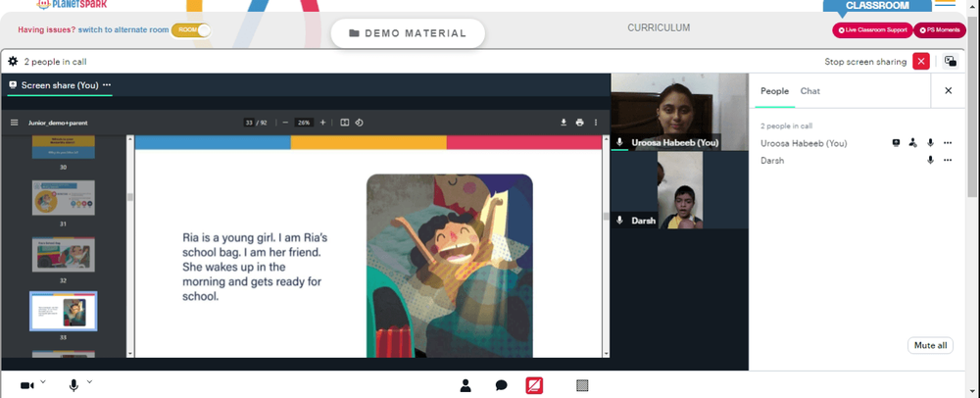Viewport: 980px width, 398px height.
Task: Rotate the PDF page
Action: tap(360, 123)
